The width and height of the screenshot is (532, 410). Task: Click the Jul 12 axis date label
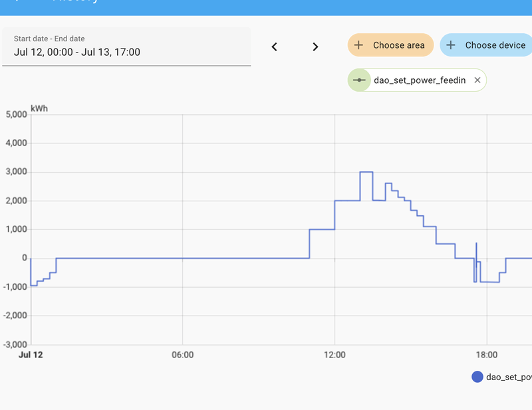[x=31, y=355]
